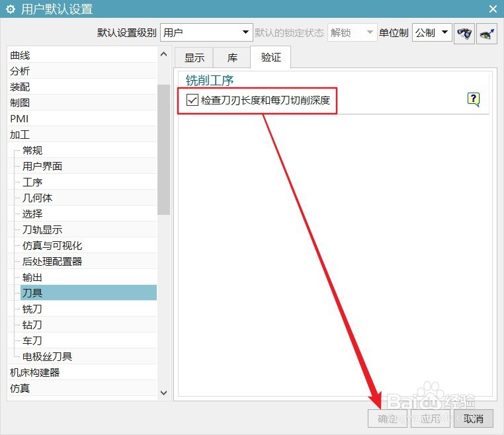Viewport: 504px width, 435px height.
Task: Close the 用户默认设置 dialog
Action: click(493, 9)
